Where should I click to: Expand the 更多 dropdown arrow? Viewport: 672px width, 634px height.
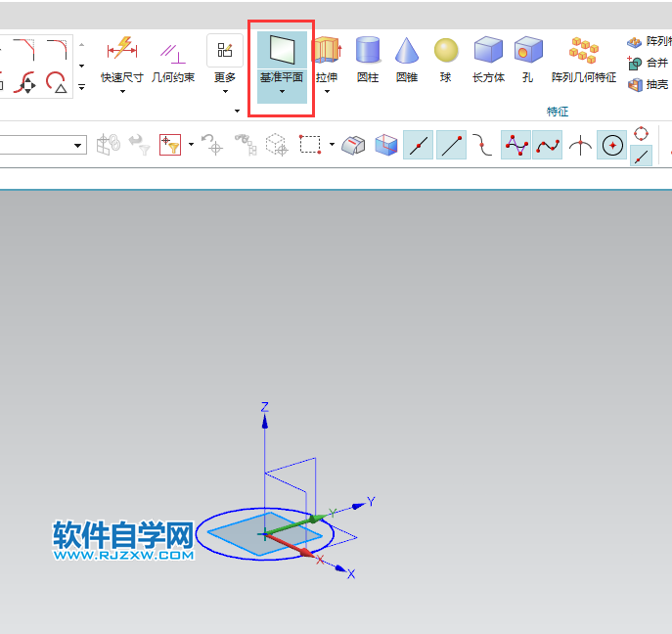tap(225, 91)
